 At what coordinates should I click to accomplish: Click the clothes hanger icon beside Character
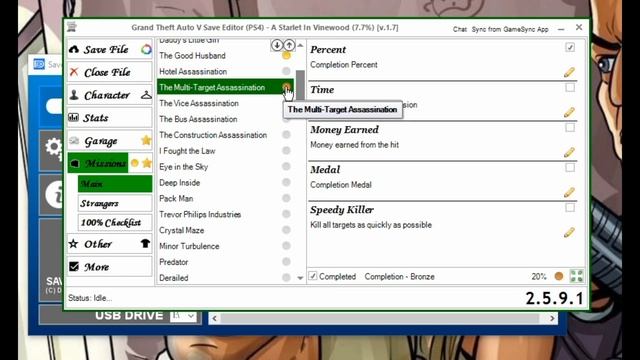tap(146, 96)
